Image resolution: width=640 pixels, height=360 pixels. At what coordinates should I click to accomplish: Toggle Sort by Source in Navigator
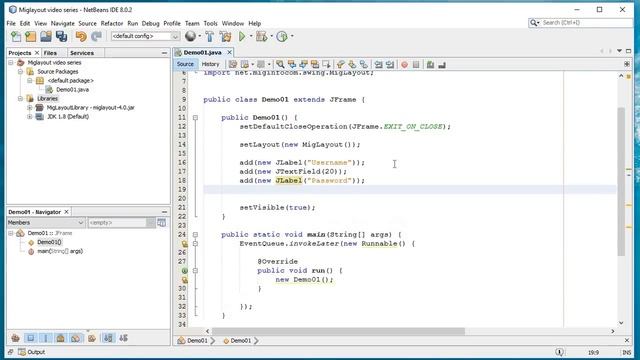point(123,338)
